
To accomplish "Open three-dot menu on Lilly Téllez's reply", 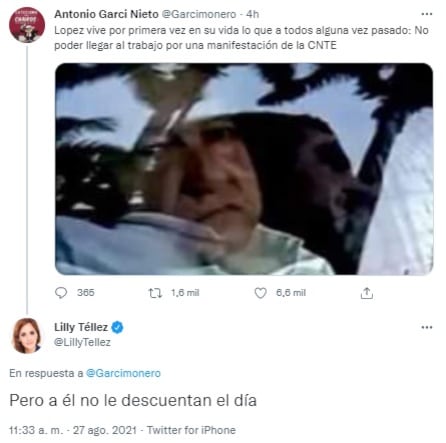I will [x=427, y=327].
